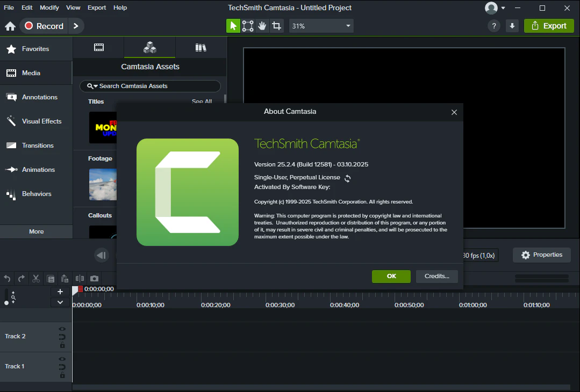Click the previous frame playback button
The width and height of the screenshot is (580, 392).
point(102,255)
